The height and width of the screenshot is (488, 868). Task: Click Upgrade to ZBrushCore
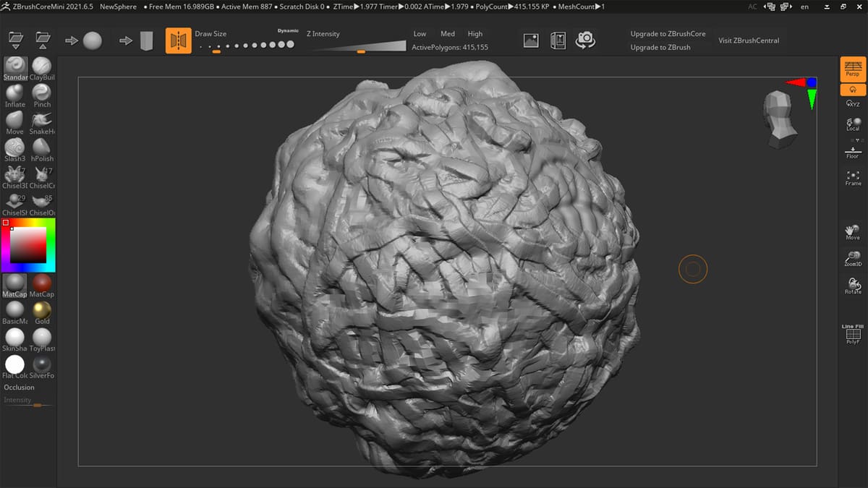pos(668,34)
